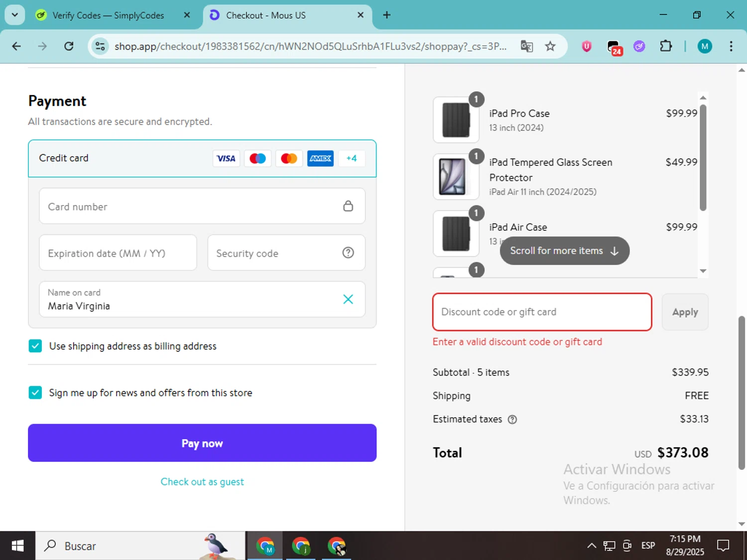This screenshot has height=560, width=747.
Task: Click the American Express logo
Action: [320, 158]
